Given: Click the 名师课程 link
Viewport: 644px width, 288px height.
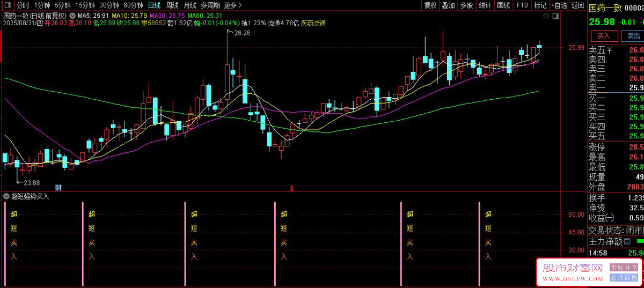Looking at the screenshot, I should coord(624,278).
